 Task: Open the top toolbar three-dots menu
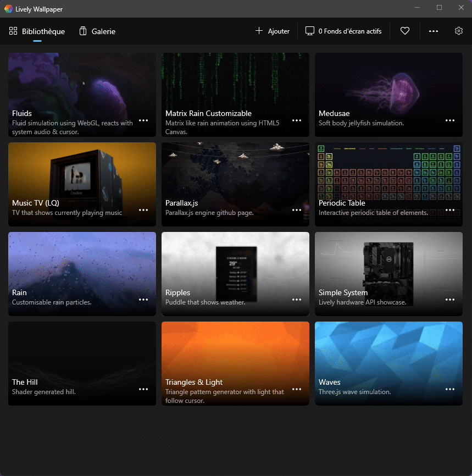pos(434,31)
